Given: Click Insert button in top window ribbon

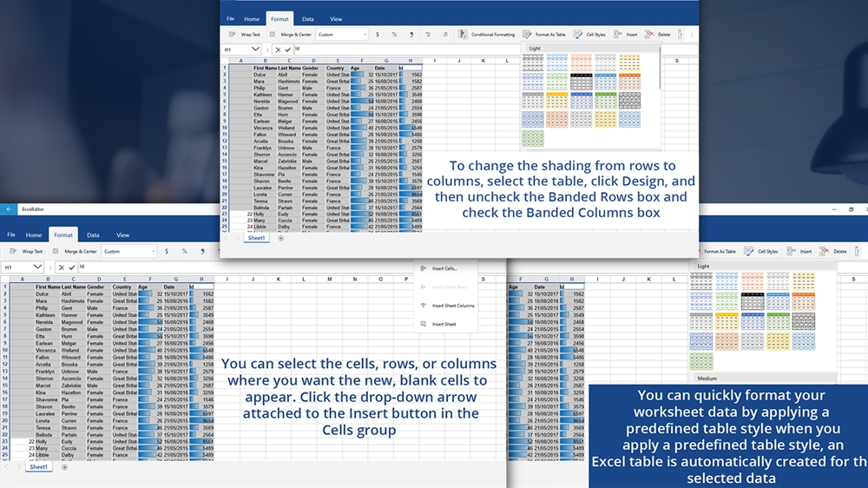Looking at the screenshot, I should 625,35.
